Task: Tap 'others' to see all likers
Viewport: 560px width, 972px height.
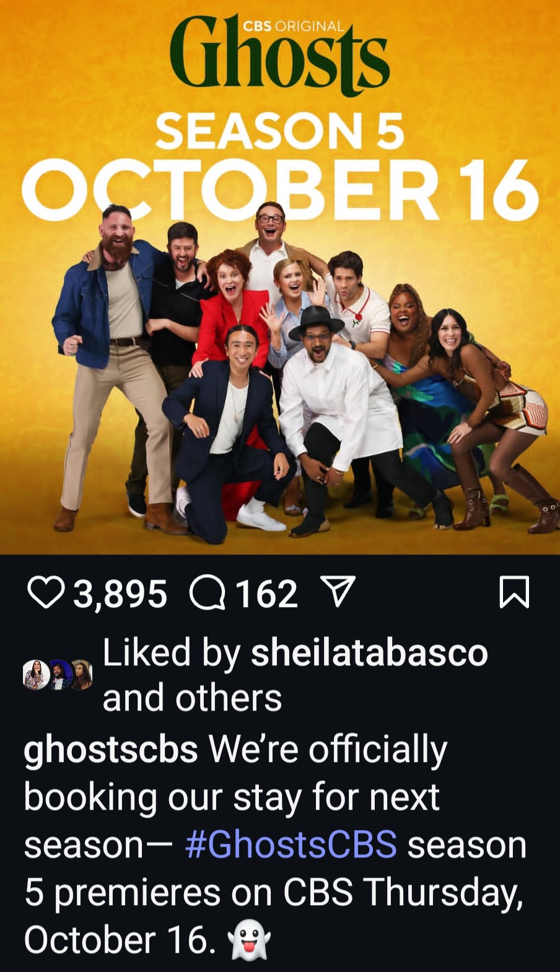Action: 229,698
